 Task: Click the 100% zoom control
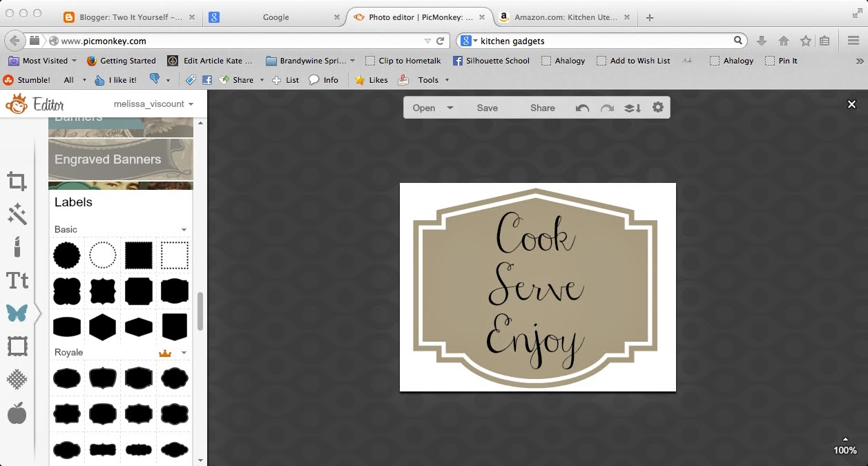coord(845,450)
